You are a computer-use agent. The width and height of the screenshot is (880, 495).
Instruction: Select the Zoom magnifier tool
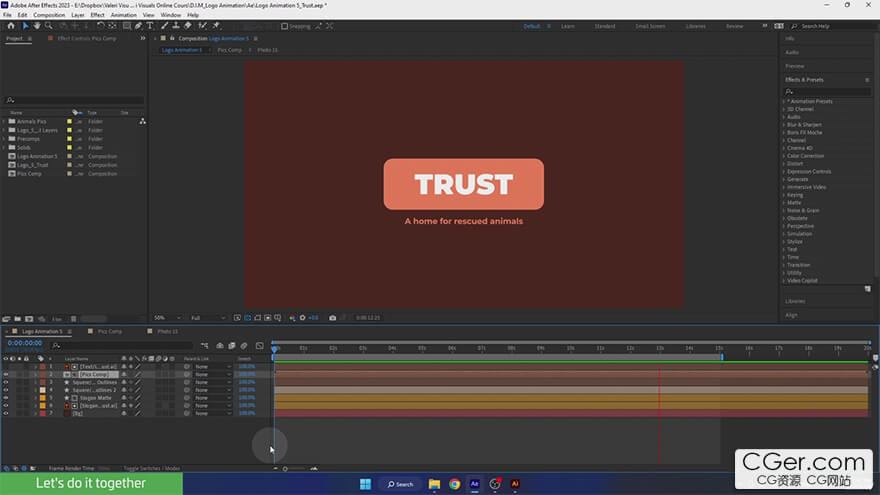pyautogui.click(x=49, y=26)
